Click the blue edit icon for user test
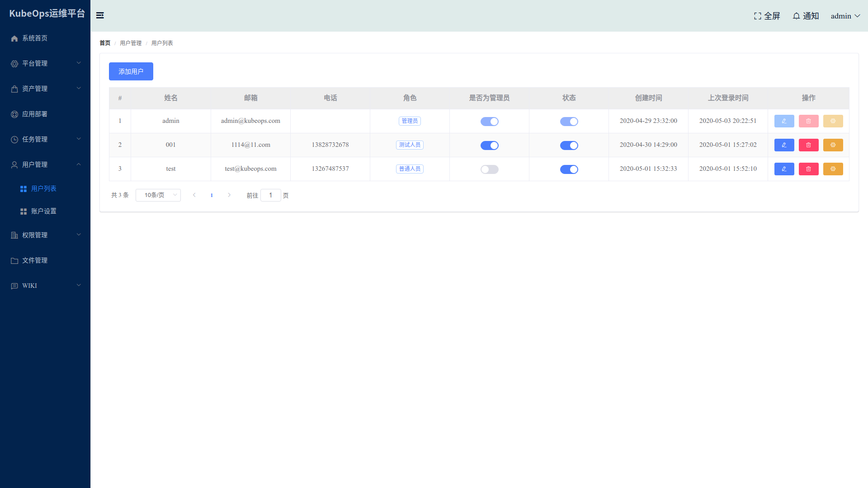 [x=784, y=169]
